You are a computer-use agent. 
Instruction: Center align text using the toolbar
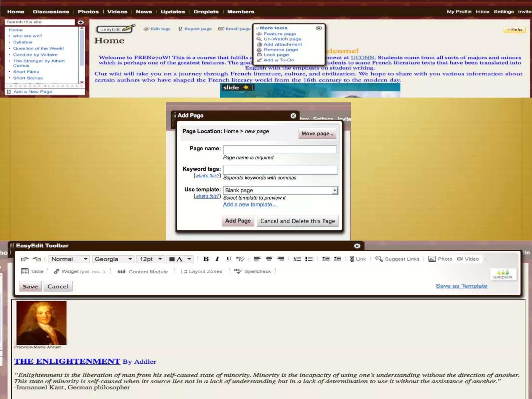tap(269, 259)
